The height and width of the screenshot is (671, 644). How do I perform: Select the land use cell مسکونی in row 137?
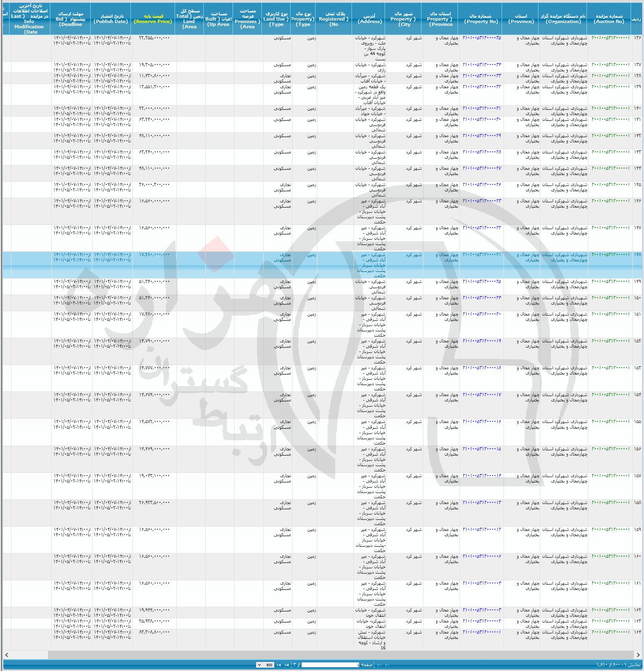click(277, 67)
